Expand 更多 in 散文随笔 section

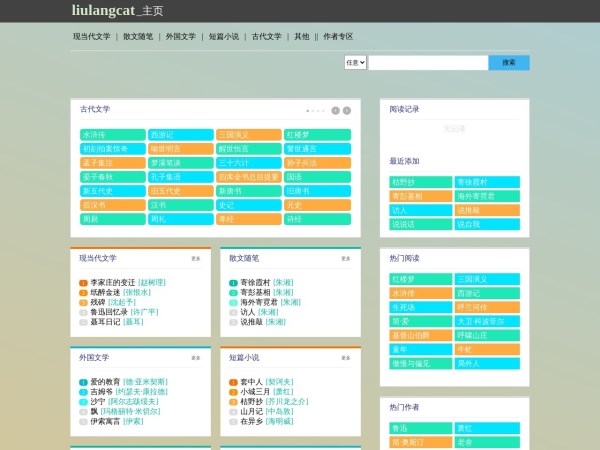(x=346, y=258)
